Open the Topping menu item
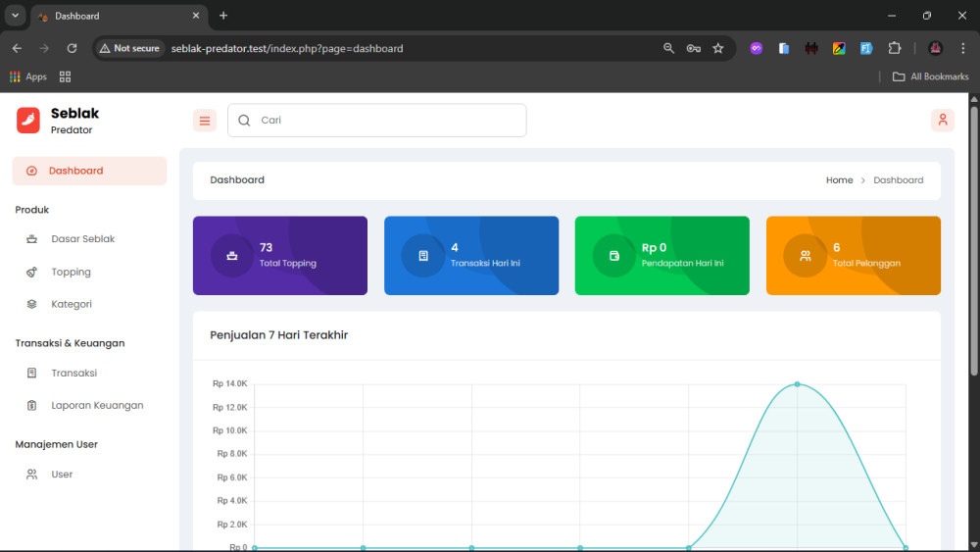The height and width of the screenshot is (552, 980). tap(71, 272)
